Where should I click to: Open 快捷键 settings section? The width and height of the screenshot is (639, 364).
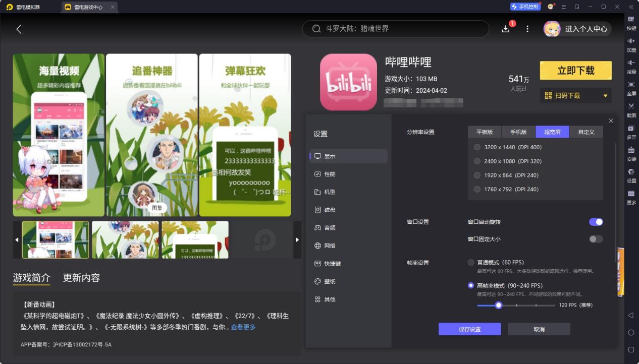[349, 264]
